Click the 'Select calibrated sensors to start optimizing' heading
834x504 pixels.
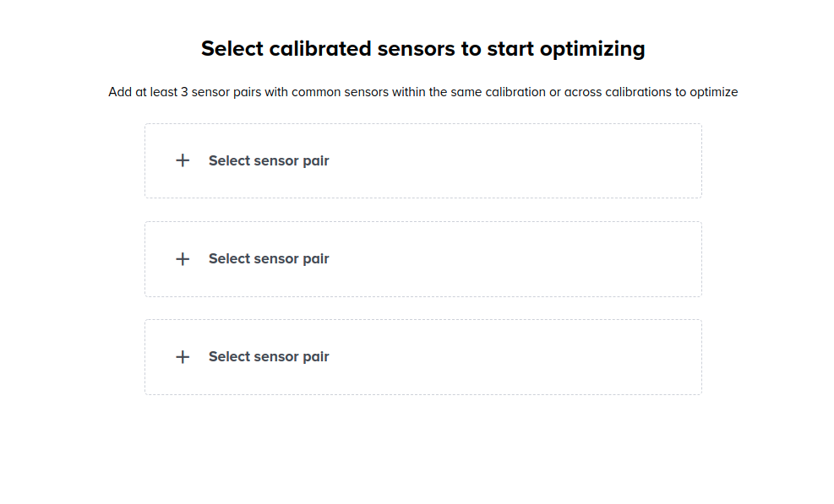pyautogui.click(x=422, y=49)
